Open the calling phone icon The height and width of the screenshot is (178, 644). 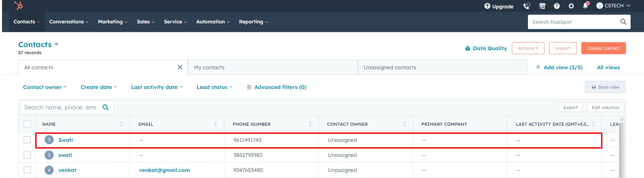tap(527, 6)
